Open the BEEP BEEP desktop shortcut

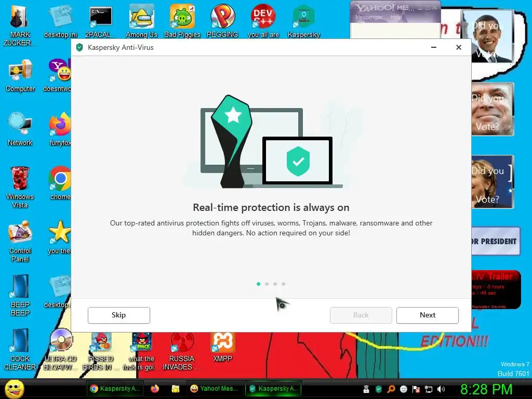[x=20, y=295]
